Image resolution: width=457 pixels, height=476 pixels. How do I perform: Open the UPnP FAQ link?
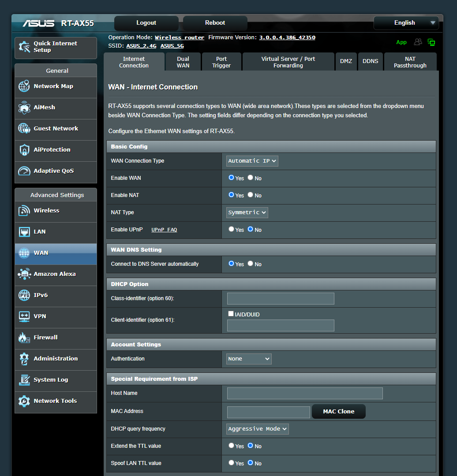coord(164,230)
